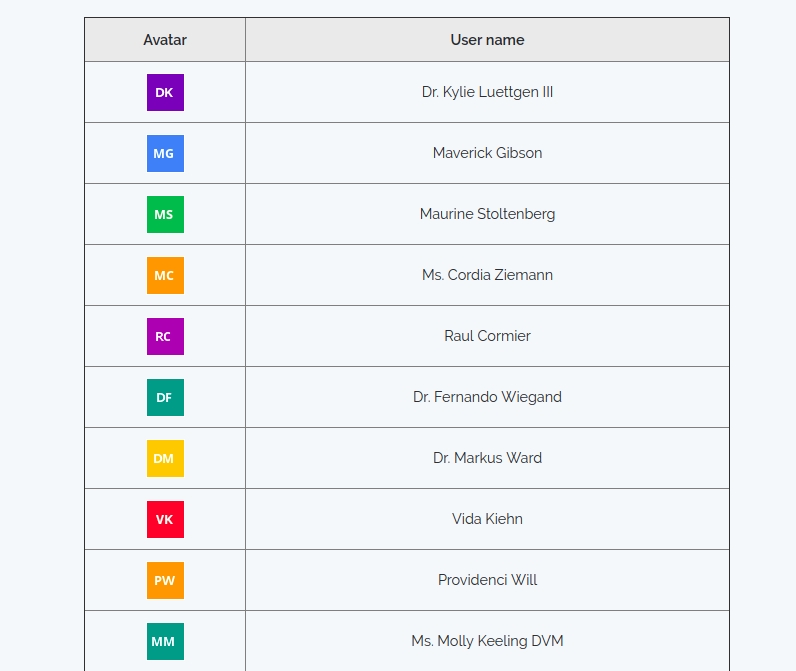Click Dr. Fernando Wiegand's name
Screen dimensions: 796x671
487,397
